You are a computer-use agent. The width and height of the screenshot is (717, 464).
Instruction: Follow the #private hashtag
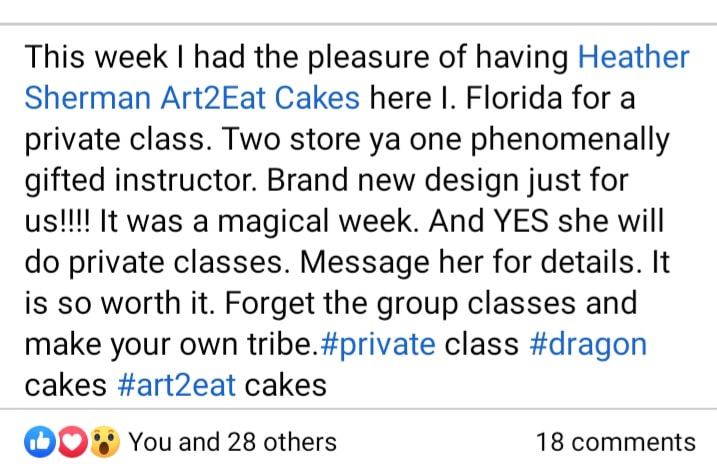click(378, 344)
